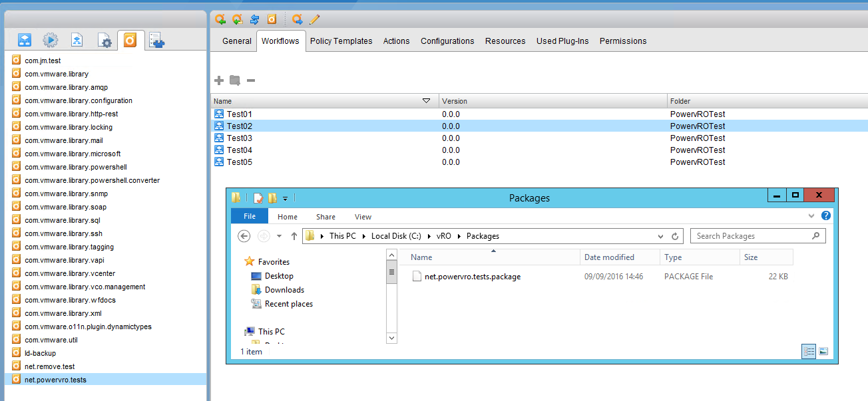Click the Version column header

pyautogui.click(x=554, y=101)
